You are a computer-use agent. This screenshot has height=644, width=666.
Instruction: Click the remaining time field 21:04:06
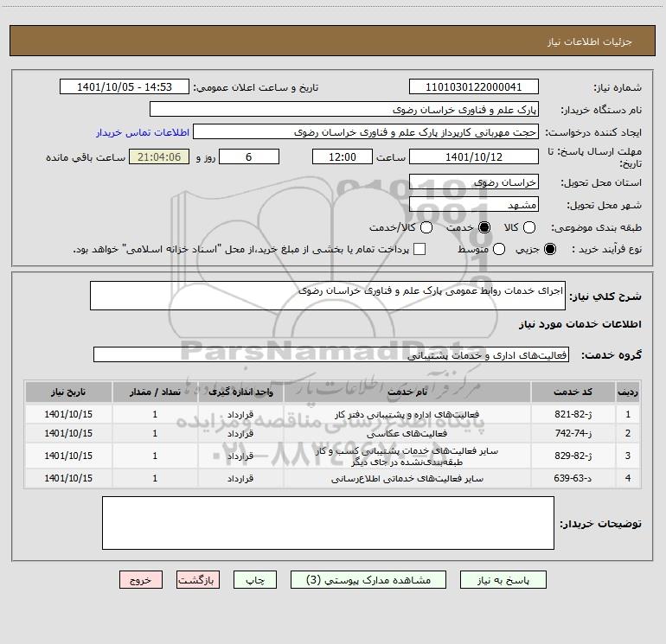coord(159,156)
